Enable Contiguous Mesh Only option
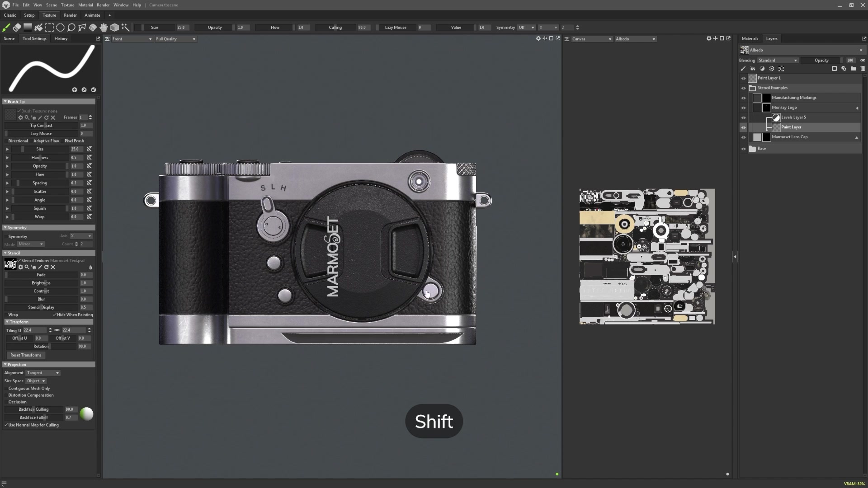 [x=6, y=389]
